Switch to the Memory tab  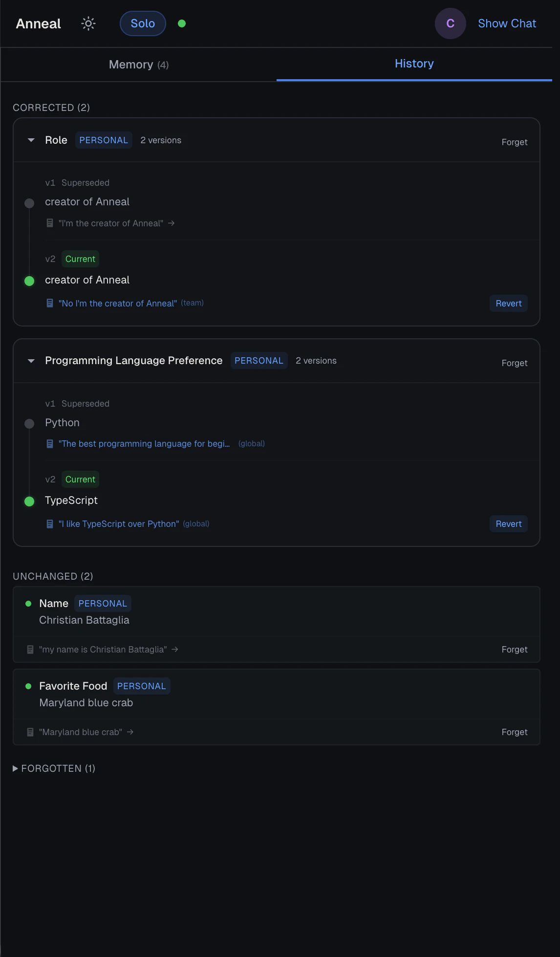click(x=139, y=65)
